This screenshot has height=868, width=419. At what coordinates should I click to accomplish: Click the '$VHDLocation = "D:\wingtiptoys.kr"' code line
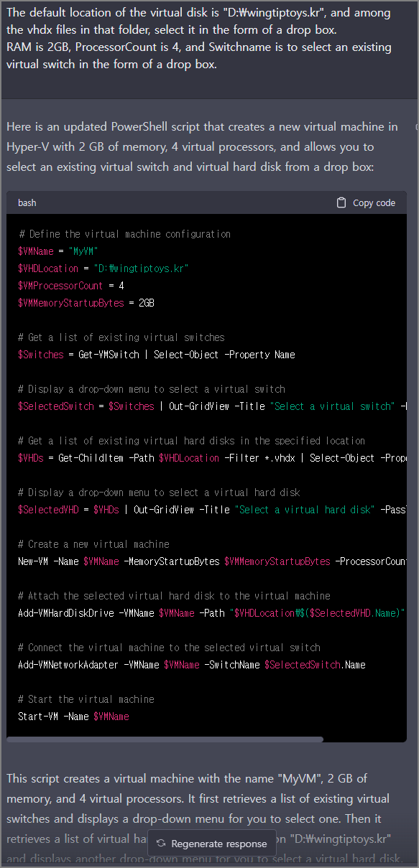(103, 269)
